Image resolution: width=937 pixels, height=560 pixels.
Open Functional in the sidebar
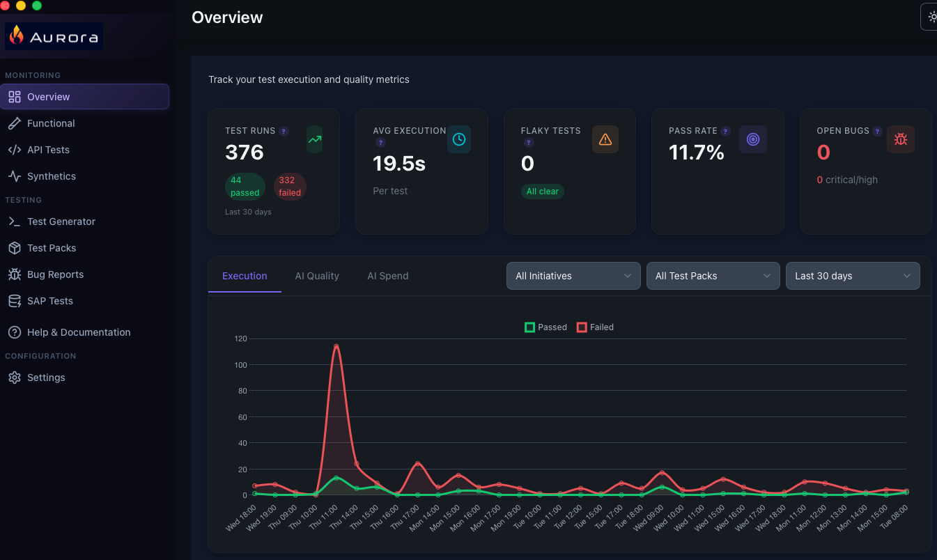pos(84,123)
